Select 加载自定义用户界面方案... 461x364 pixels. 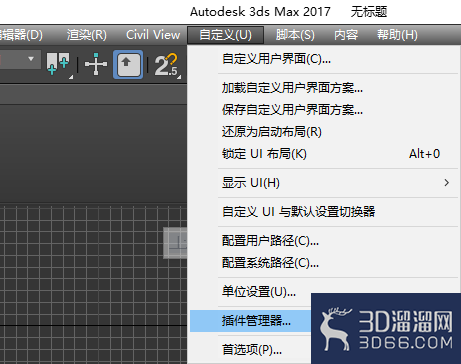pos(323,88)
